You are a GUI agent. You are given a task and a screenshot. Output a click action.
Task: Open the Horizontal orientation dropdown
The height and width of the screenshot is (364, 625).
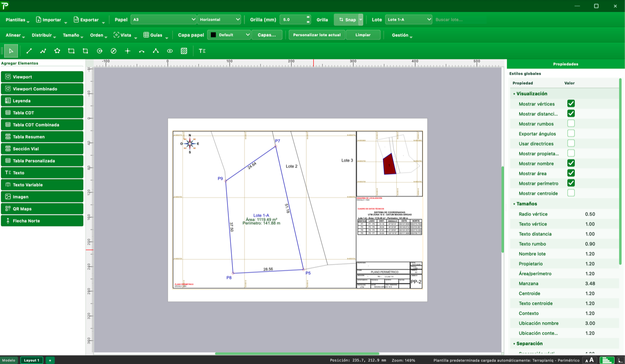pos(219,20)
